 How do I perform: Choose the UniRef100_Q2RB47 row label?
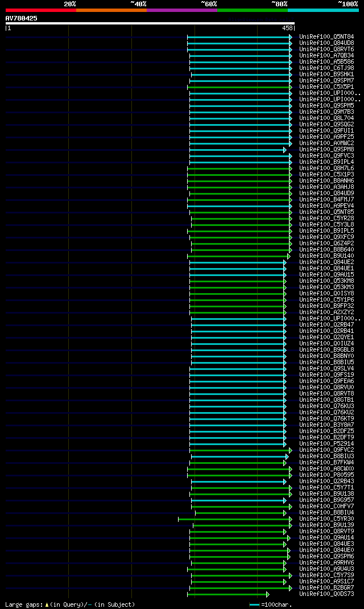click(326, 324)
